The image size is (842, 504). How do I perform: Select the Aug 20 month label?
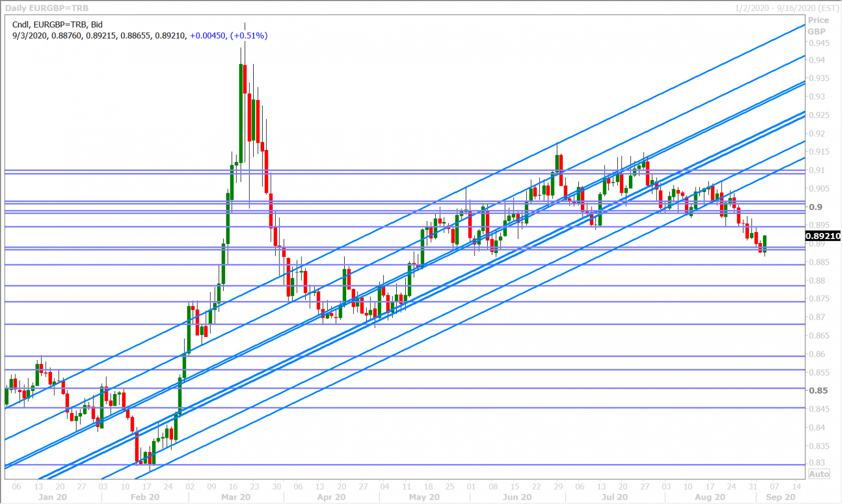pyautogui.click(x=710, y=497)
